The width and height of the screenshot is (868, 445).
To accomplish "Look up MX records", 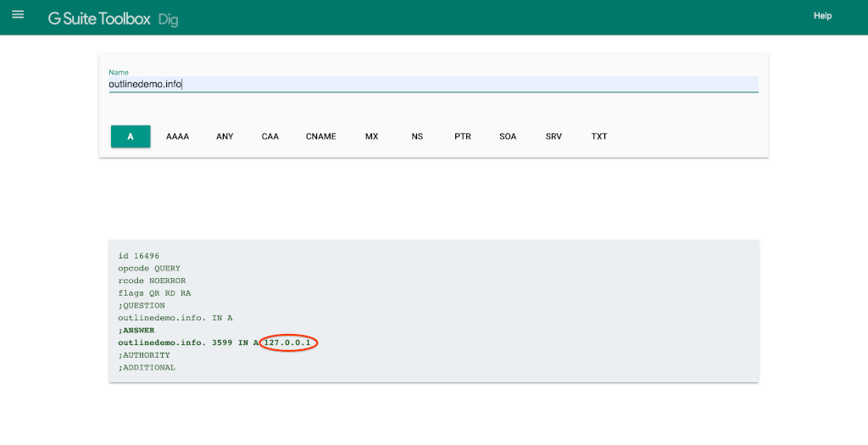I will coord(371,136).
